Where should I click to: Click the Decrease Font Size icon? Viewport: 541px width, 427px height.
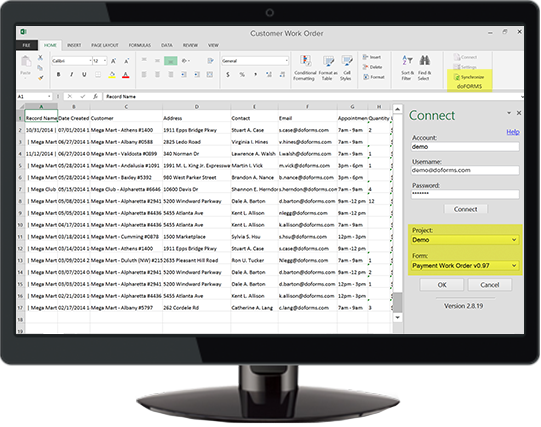[x=126, y=61]
